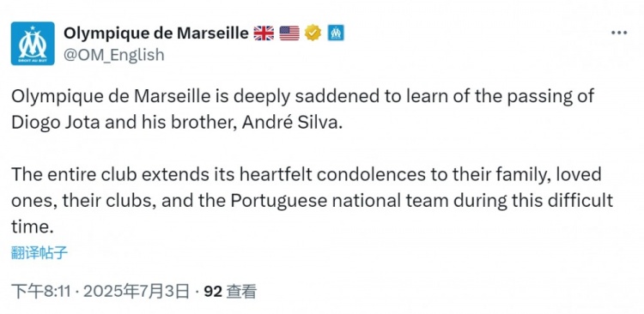Open the three-dot more options menu
644x314 pixels.
[619, 33]
